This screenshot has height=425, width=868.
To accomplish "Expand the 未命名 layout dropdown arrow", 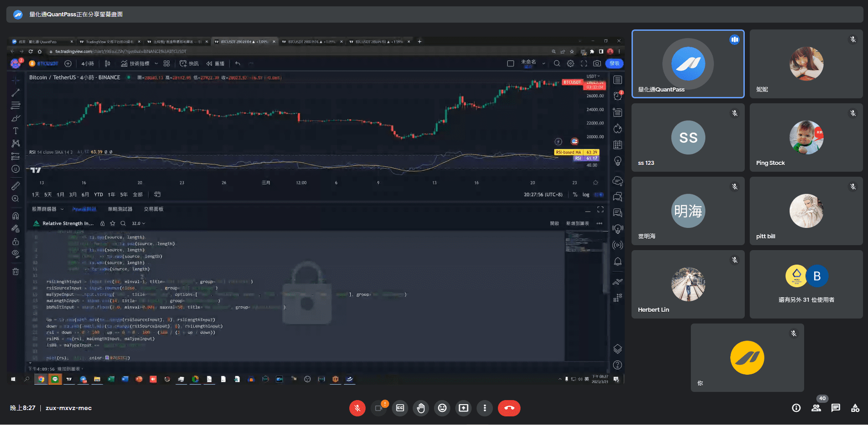I will click(544, 63).
